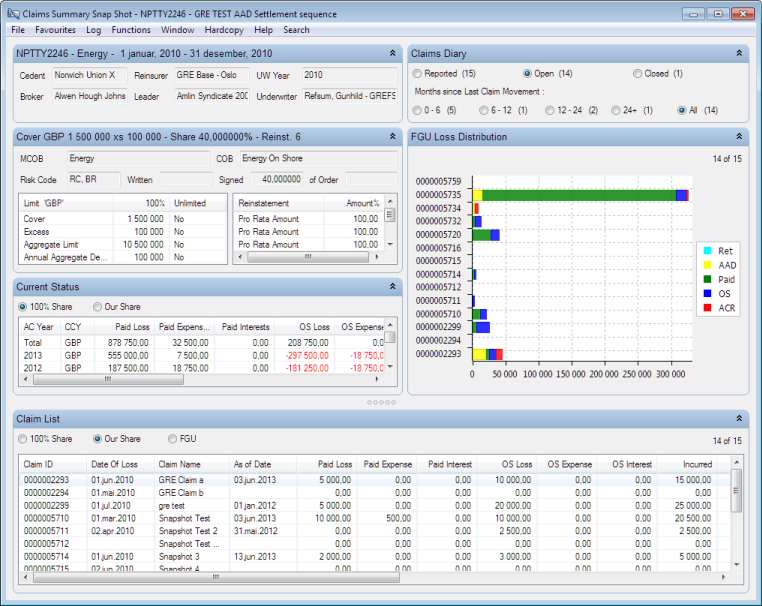762x606 pixels.
Task: Sort by Date Of Loss column header
Action: click(120, 465)
